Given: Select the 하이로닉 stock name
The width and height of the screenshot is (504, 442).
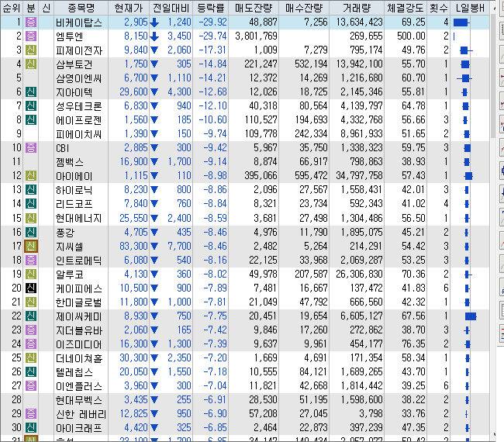Looking at the screenshot, I should tap(74, 190).
